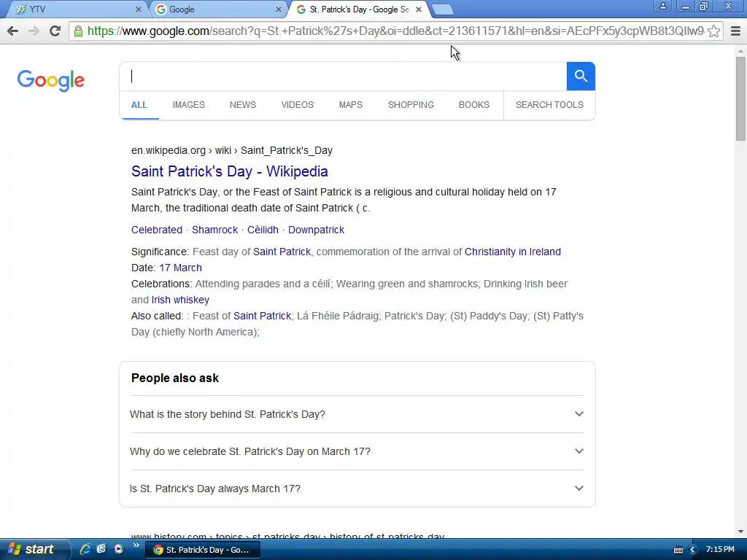Close the Google tab
The height and width of the screenshot is (560, 747).
279,9
